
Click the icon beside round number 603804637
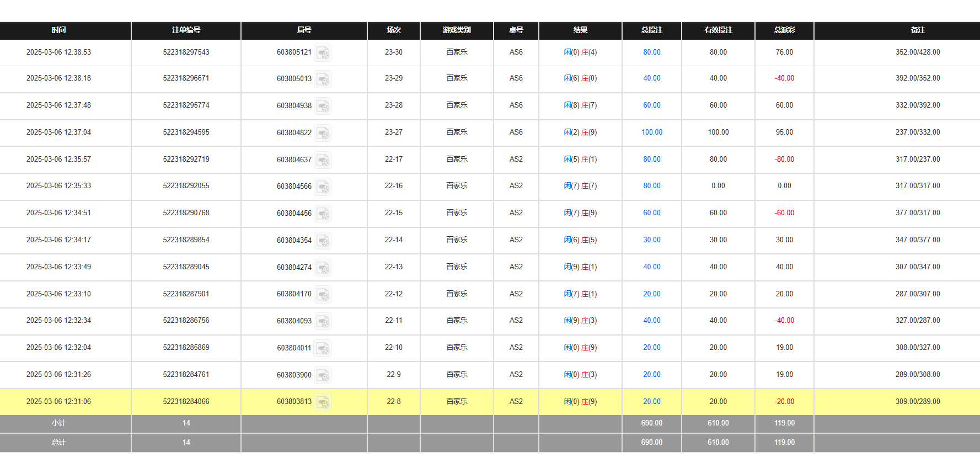(323, 160)
